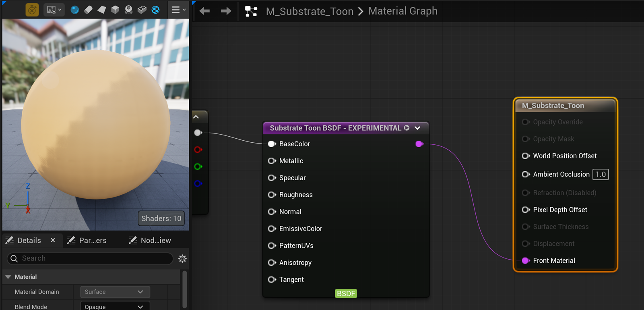Click the Displacement pin

[526, 243]
